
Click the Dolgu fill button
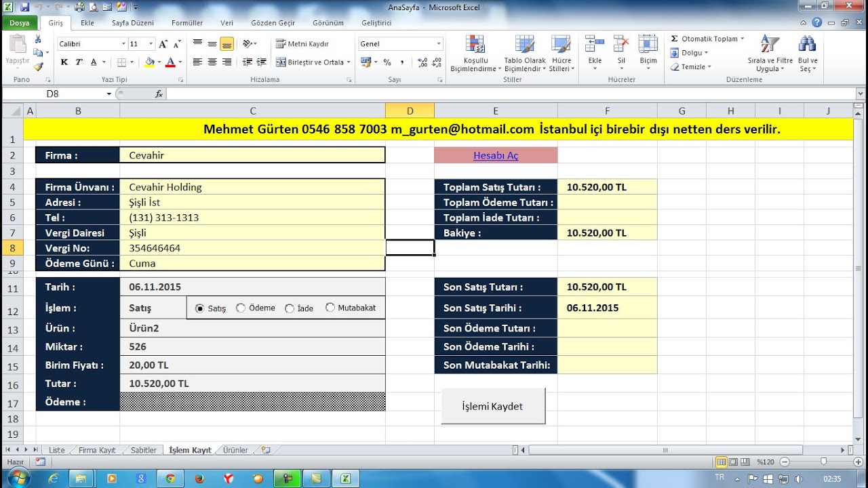689,53
